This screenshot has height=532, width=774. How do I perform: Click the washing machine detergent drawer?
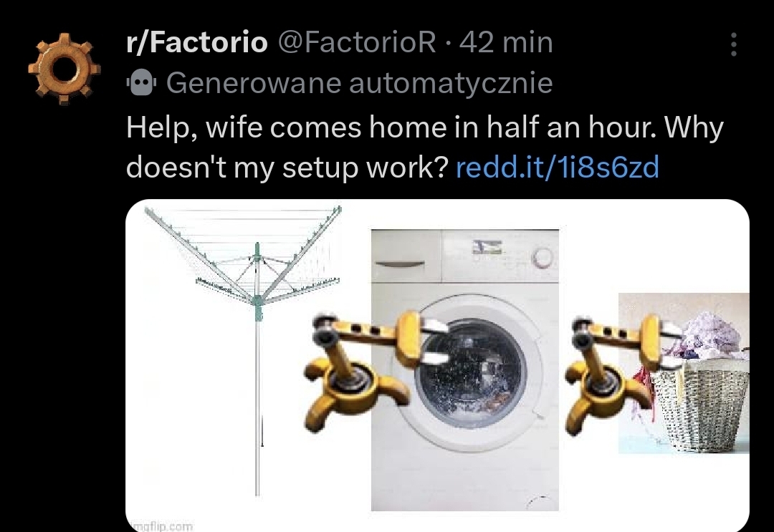click(406, 256)
